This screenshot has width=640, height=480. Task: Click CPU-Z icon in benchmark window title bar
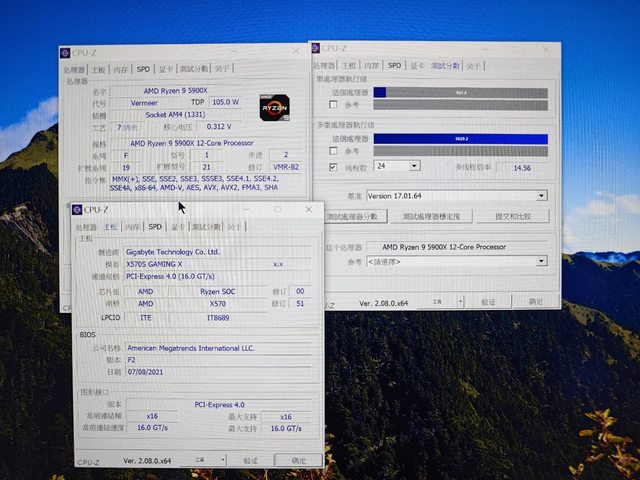coord(317,48)
